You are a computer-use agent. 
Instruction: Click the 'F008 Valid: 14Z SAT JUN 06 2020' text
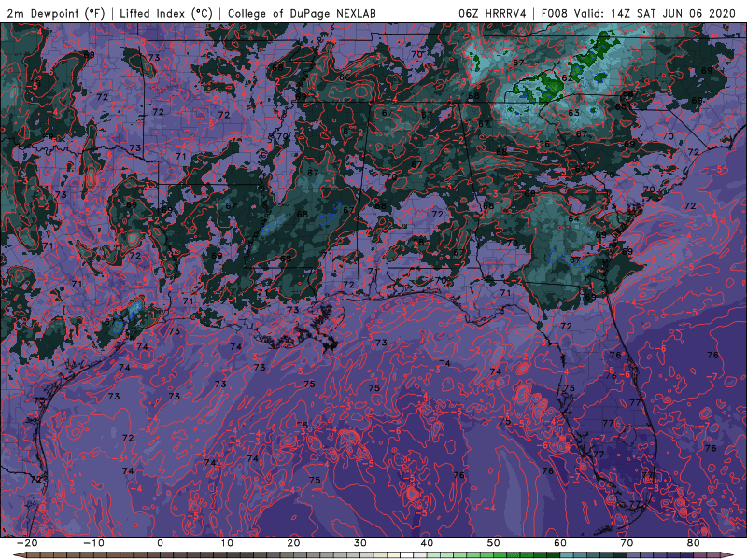click(x=639, y=13)
